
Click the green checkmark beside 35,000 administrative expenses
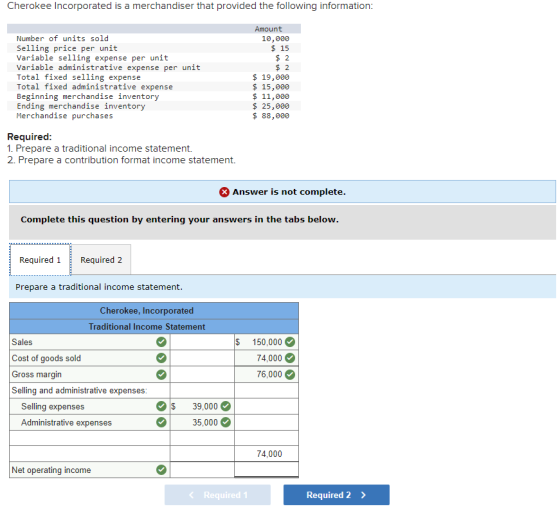coord(225,422)
